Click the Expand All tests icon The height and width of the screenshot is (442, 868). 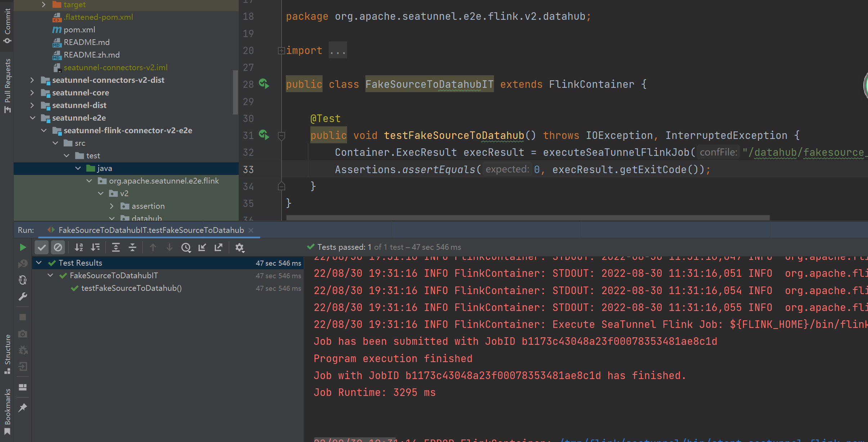click(116, 247)
